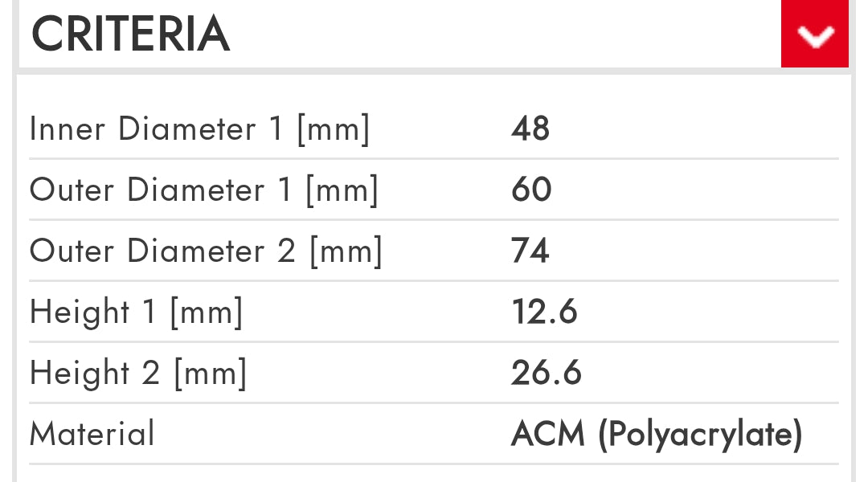Screen dimensions: 868x482
Task: Click the [mm] unit after Height 1
Action: [x=206, y=312]
